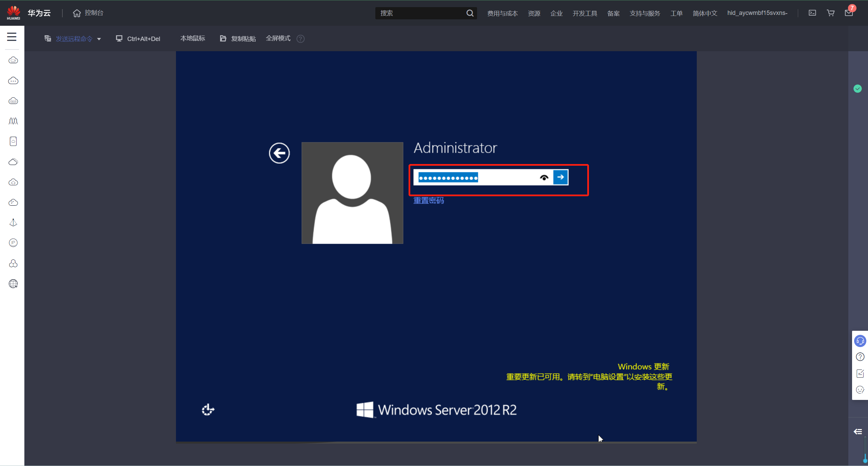Open 资源 menu

(534, 13)
